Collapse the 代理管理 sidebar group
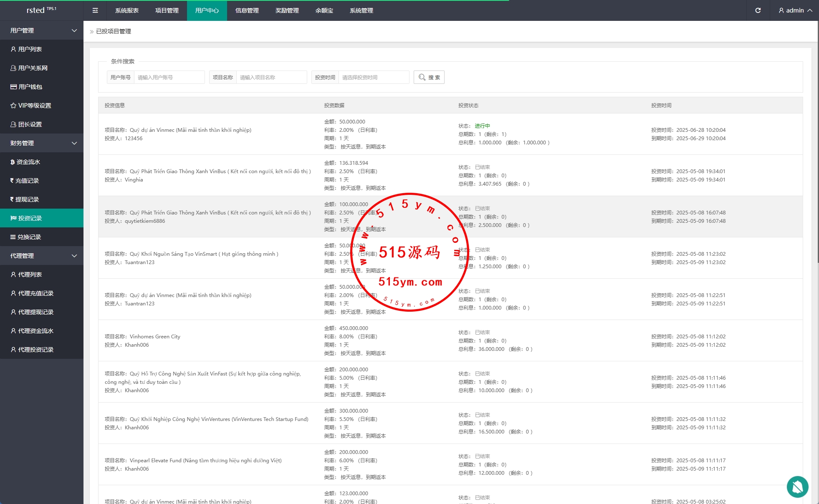The width and height of the screenshot is (819, 504). coord(42,256)
